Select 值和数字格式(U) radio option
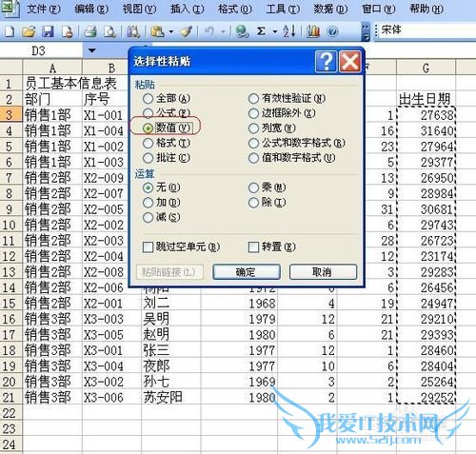The image size is (476, 454). click(291, 158)
